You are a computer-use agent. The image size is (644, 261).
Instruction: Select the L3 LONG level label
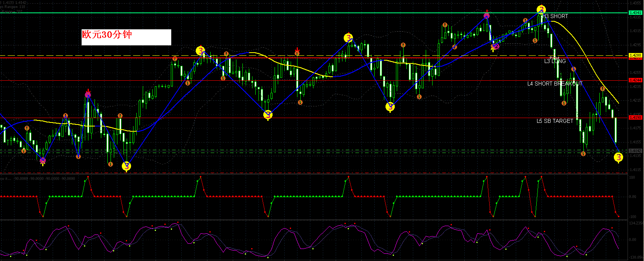[555, 61]
